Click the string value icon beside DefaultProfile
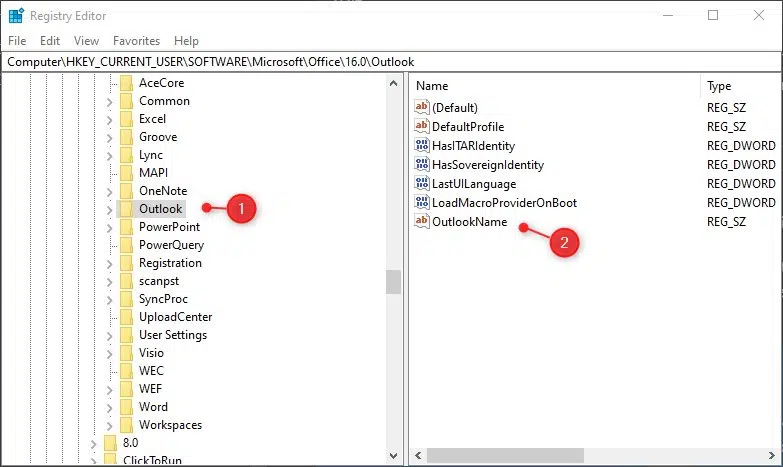The image size is (783, 467). tap(421, 126)
